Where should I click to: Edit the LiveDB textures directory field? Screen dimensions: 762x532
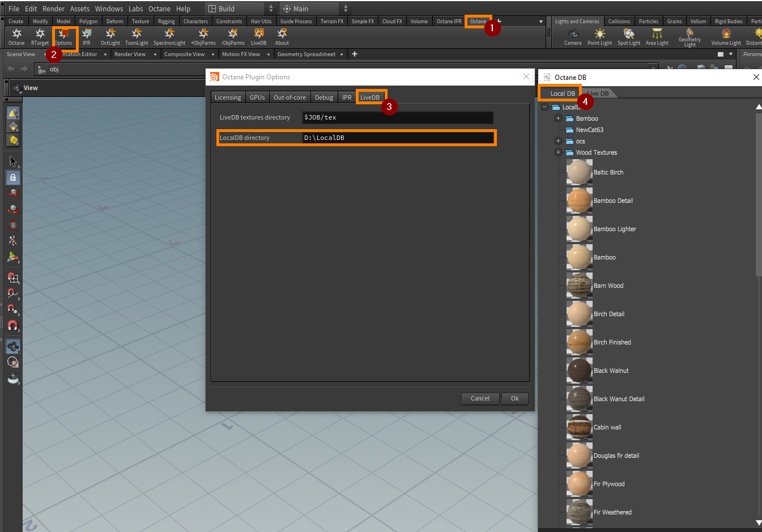pos(398,117)
